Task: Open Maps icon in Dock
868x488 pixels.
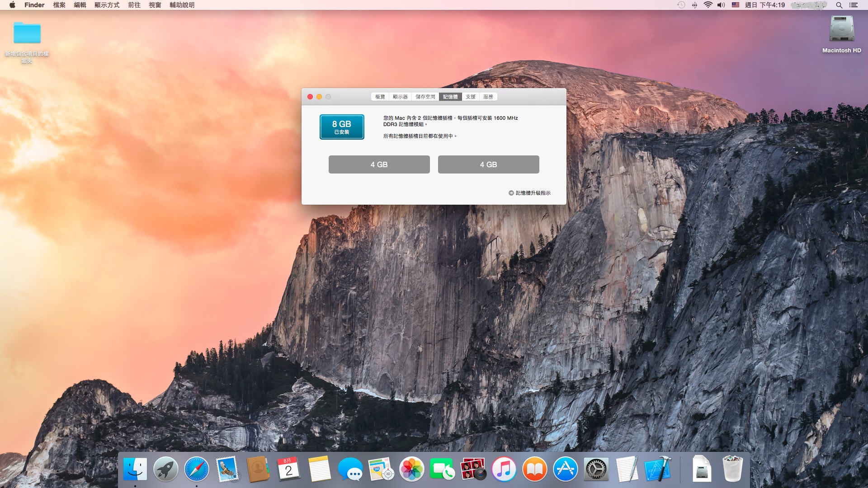Action: tap(381, 469)
